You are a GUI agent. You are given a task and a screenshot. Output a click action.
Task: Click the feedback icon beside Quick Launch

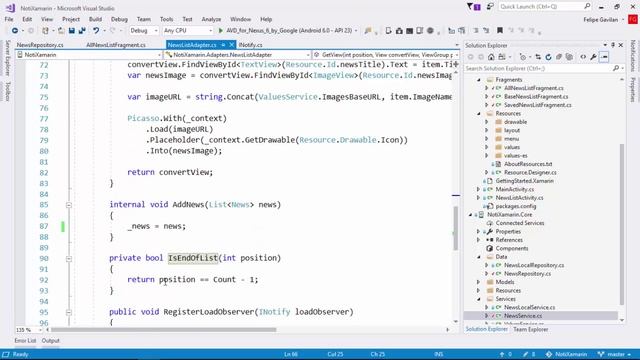point(490,7)
